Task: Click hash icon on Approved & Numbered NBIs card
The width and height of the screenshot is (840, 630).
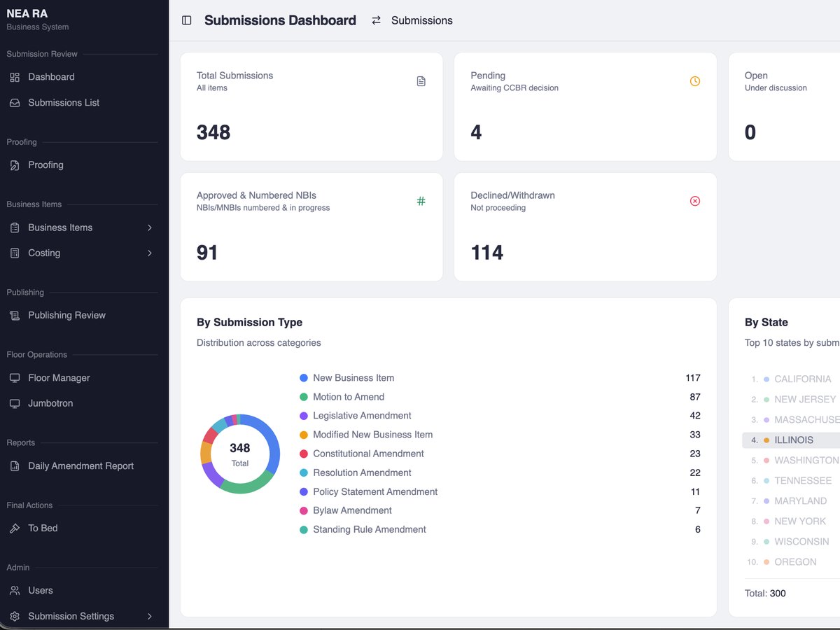Action: 421,201
